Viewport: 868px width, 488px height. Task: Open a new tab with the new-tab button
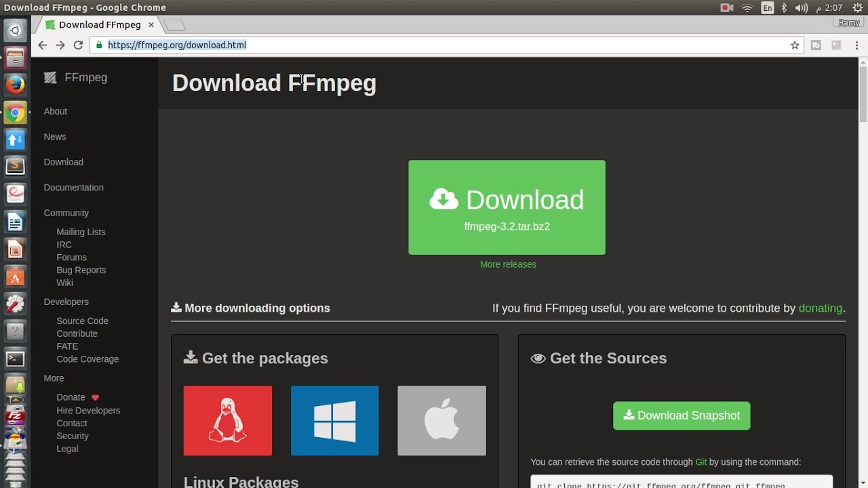point(174,25)
